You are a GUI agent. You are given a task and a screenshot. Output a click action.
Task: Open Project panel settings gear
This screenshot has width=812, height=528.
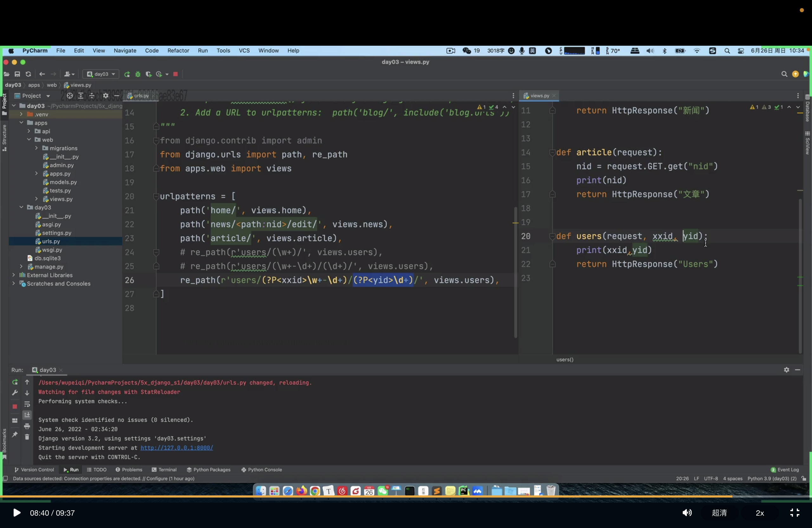(x=106, y=96)
